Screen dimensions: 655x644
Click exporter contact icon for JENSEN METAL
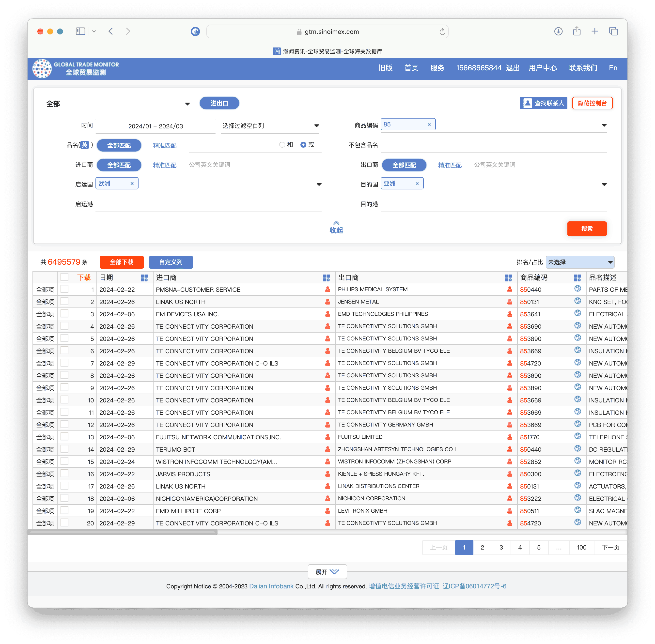pos(510,302)
